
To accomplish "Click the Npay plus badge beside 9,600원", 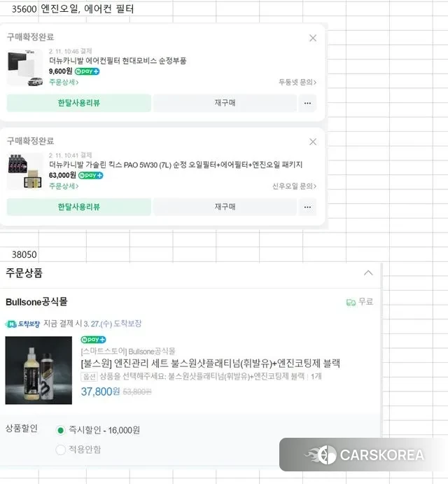I will pos(87,71).
